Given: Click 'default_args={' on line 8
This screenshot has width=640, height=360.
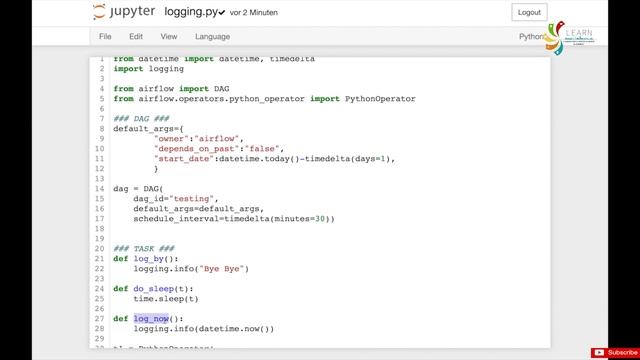Looking at the screenshot, I should 149,129.
